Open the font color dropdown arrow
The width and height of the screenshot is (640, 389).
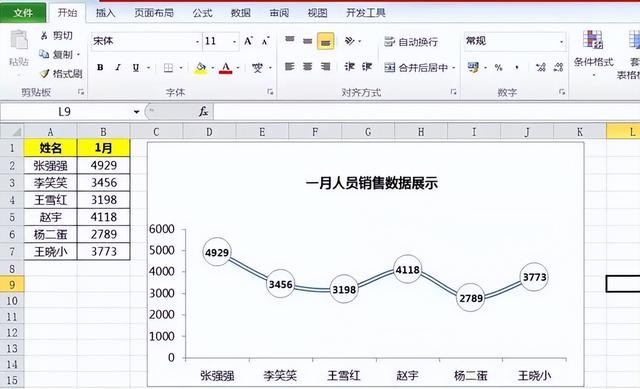(x=238, y=68)
